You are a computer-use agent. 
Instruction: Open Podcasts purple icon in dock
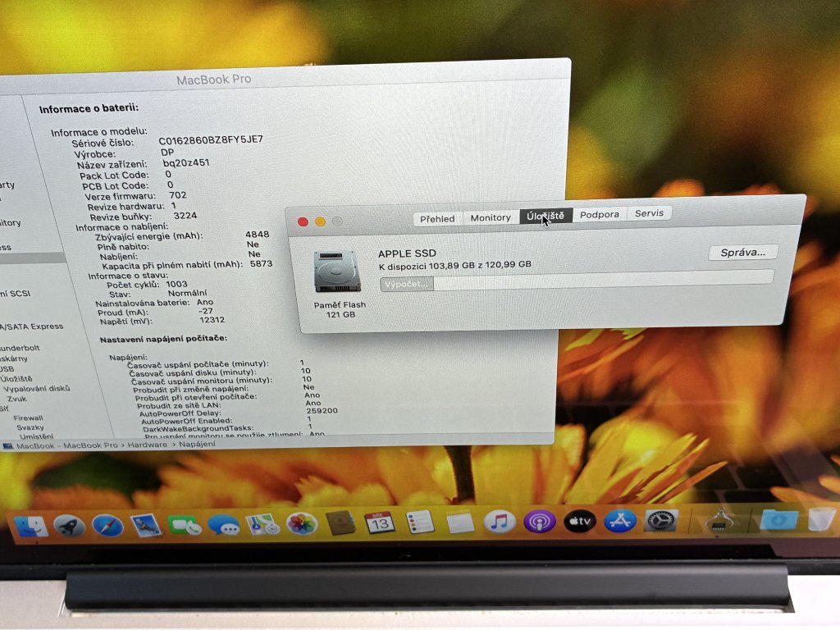(x=540, y=521)
